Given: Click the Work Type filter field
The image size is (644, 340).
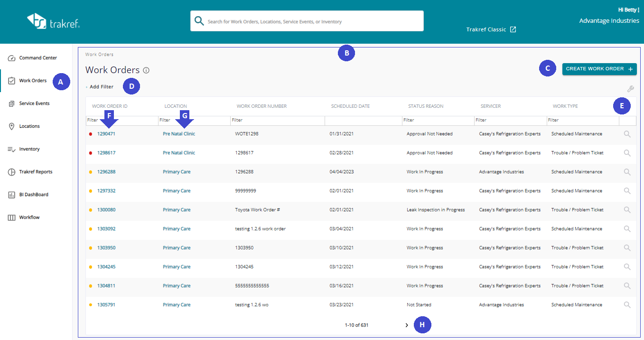Looking at the screenshot, I should click(583, 121).
